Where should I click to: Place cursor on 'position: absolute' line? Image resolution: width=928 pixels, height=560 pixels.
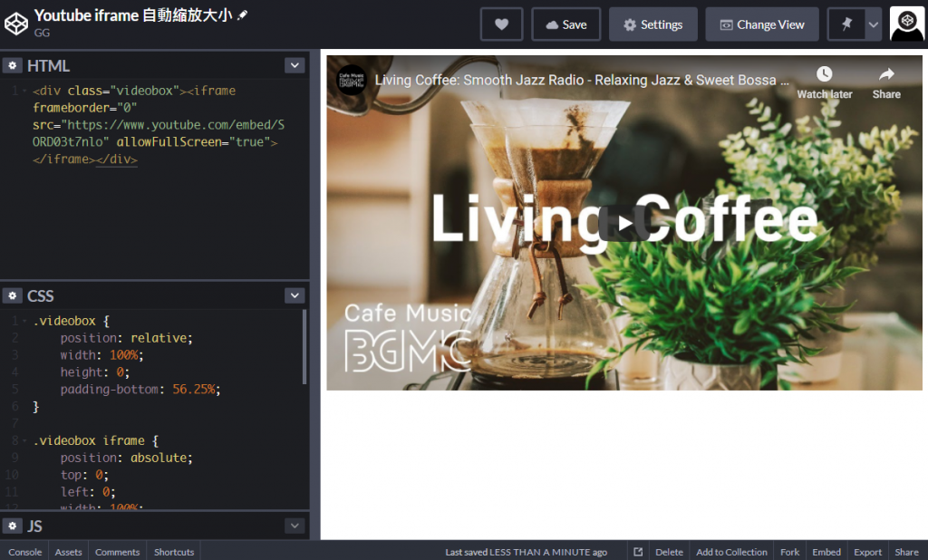click(126, 458)
